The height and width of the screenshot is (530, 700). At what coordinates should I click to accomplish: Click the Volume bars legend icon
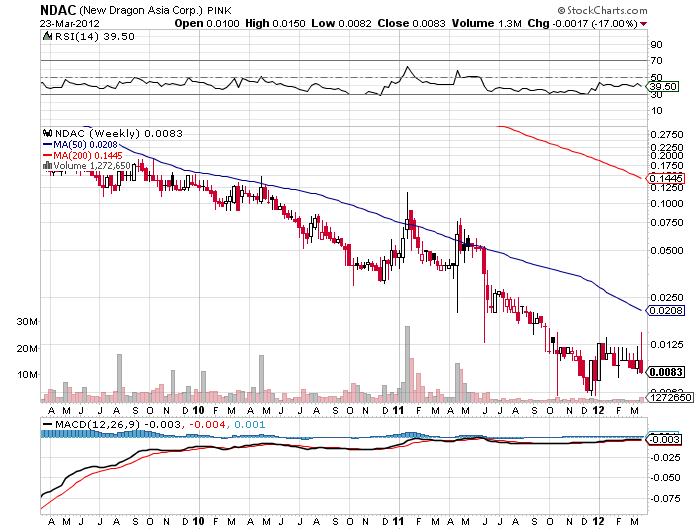point(47,166)
